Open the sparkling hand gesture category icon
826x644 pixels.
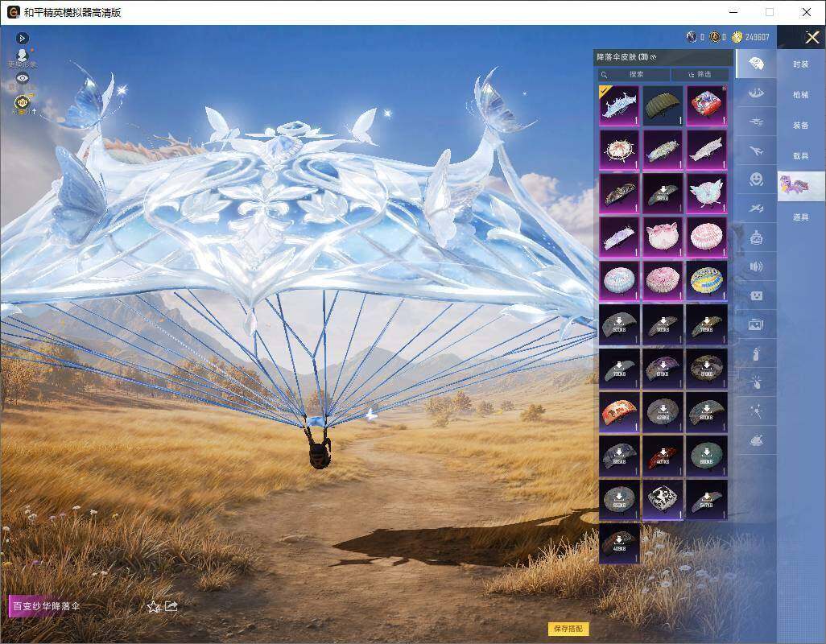(x=756, y=382)
